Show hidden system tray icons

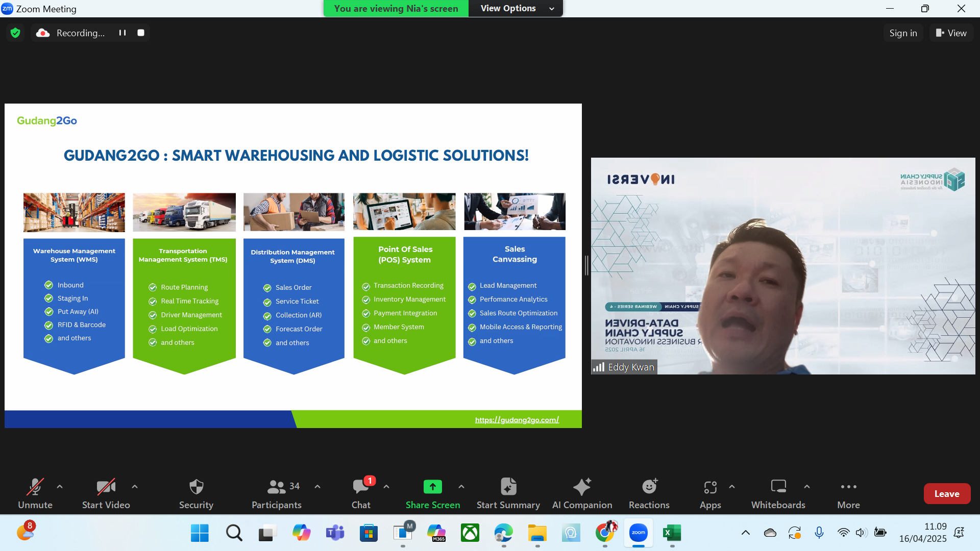(746, 533)
